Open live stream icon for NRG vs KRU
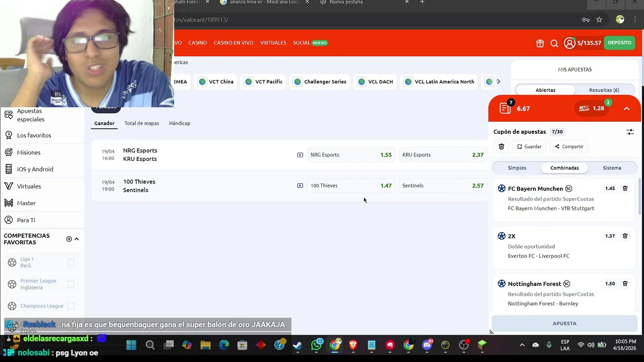Screen dimensions: 644x362 pos(300,155)
